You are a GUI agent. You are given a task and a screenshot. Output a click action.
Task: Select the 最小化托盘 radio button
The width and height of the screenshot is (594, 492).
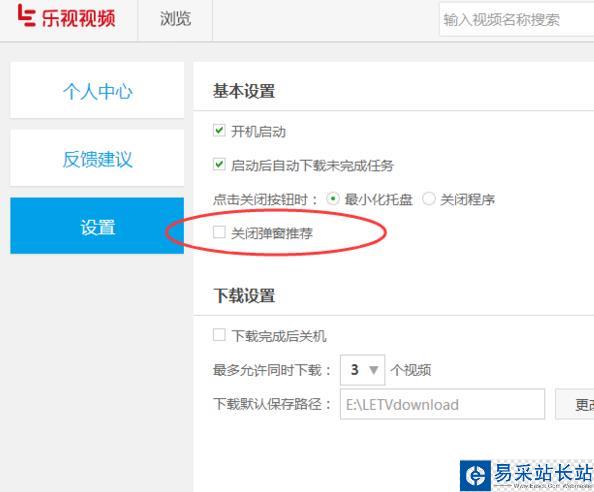[333, 198]
